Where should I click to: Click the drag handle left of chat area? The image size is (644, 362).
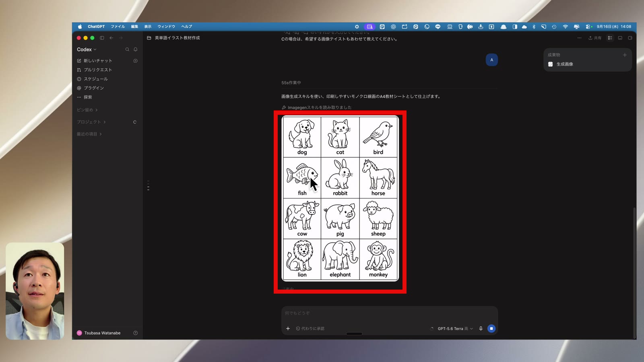149,185
